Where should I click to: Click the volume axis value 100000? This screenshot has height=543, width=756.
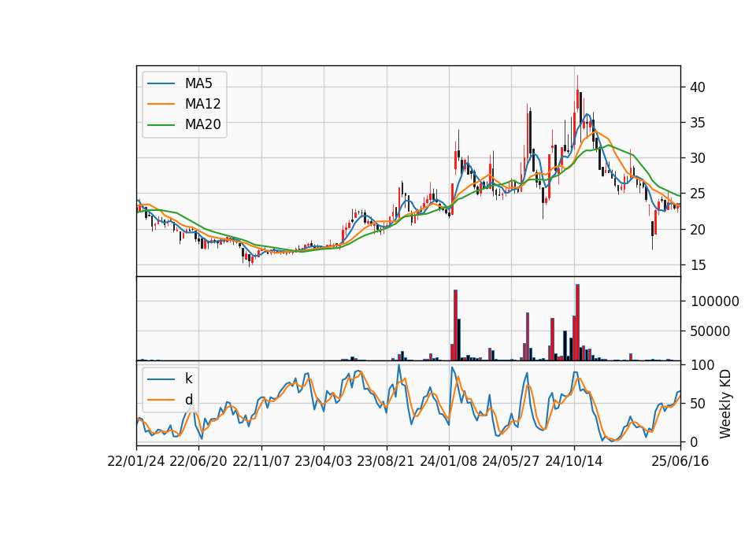pos(715,301)
